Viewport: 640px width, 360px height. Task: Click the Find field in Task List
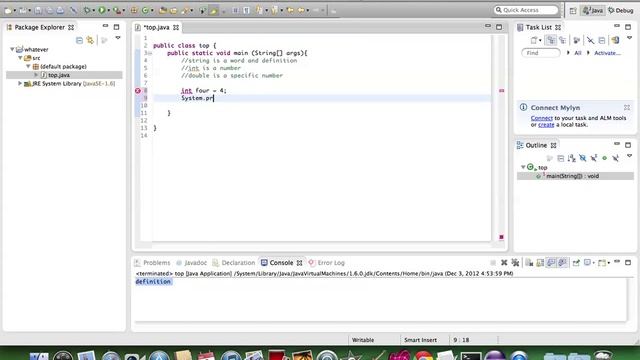(540, 53)
